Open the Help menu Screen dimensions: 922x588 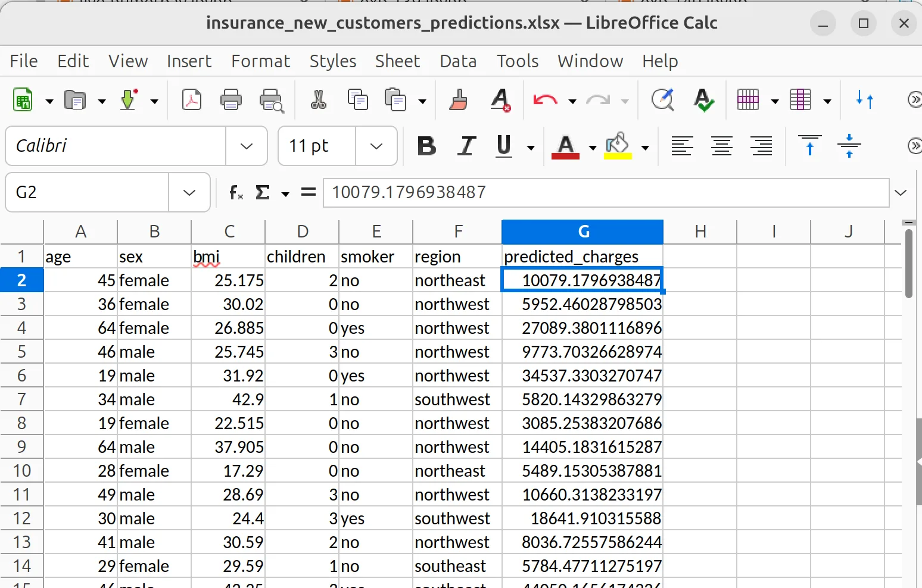[660, 61]
